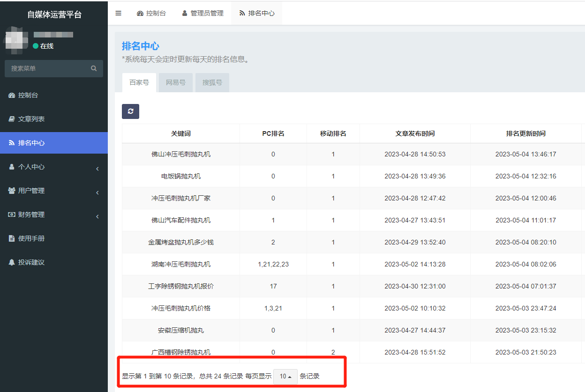Select the 百家号 tab
The width and height of the screenshot is (585, 392).
click(x=139, y=82)
